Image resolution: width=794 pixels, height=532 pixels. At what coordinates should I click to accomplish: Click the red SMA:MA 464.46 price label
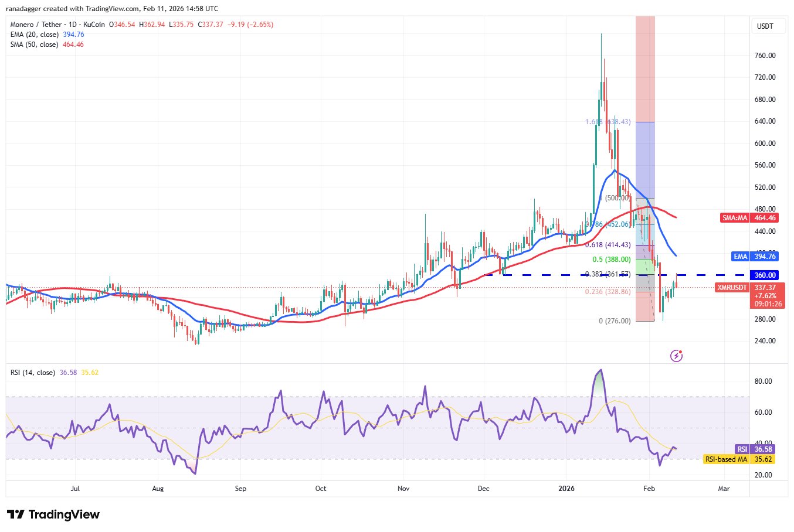pyautogui.click(x=749, y=218)
